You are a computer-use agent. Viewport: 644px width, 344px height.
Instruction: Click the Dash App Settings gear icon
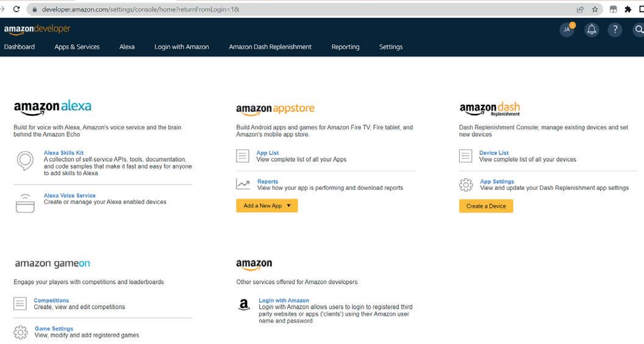coord(466,185)
